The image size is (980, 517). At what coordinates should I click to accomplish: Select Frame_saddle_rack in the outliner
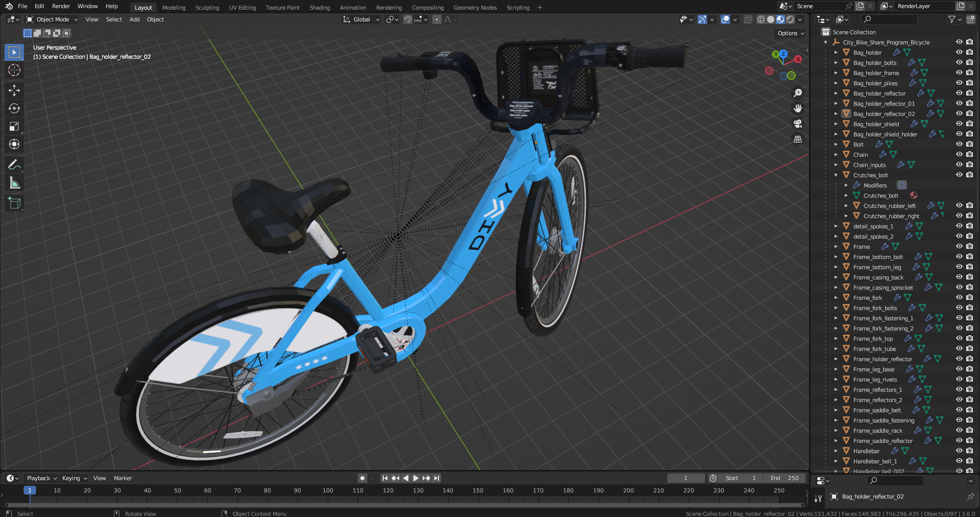(877, 431)
